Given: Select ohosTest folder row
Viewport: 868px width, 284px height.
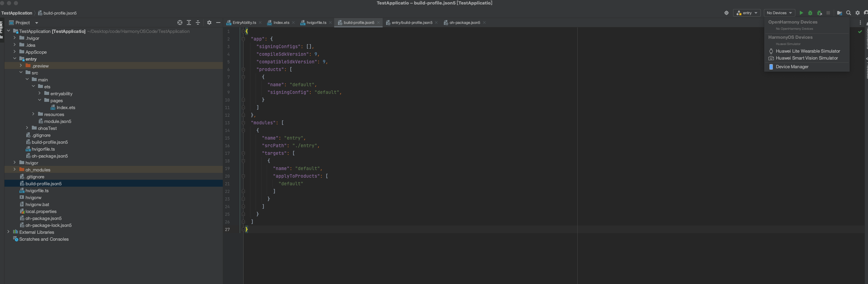Looking at the screenshot, I should point(47,128).
